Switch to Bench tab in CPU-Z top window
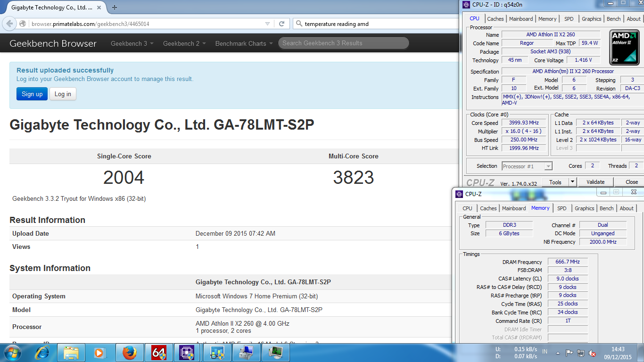 pyautogui.click(x=613, y=19)
